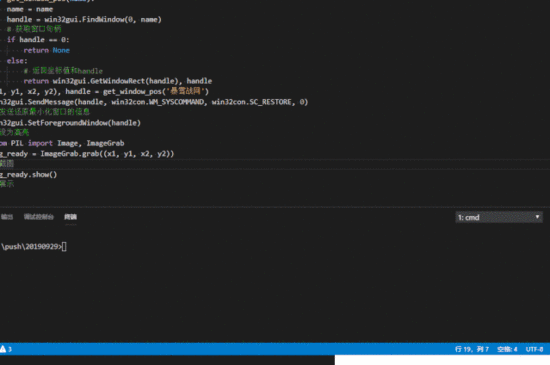
Task: Click the GetWindowRect(handle) return line
Action: tap(118, 81)
